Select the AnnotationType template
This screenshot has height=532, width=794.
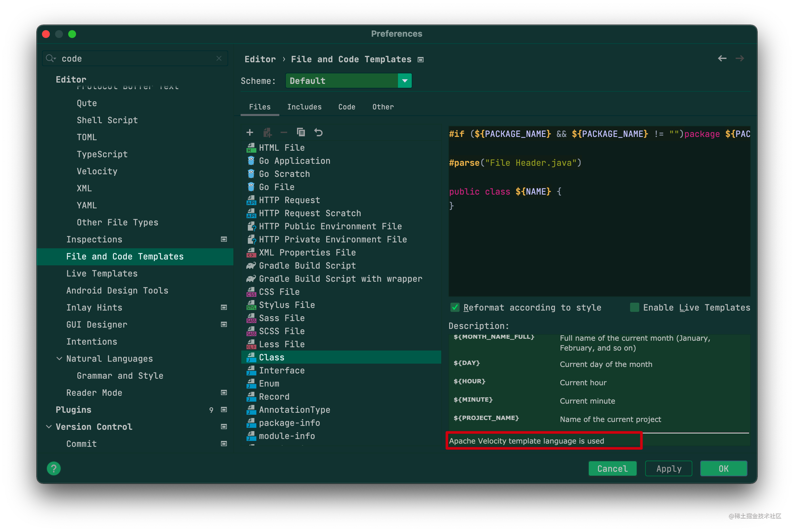(341, 409)
